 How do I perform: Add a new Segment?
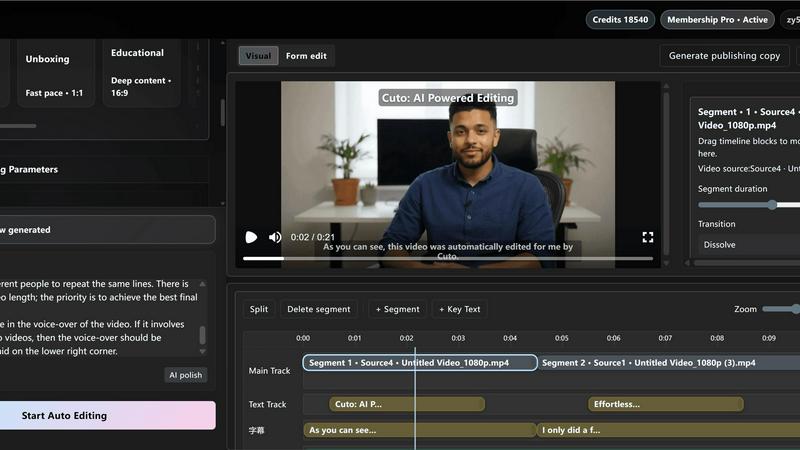point(397,309)
